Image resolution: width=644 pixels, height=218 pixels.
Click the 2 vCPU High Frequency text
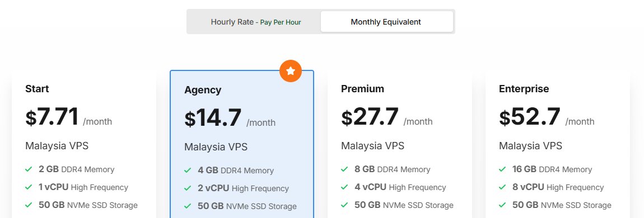point(243,188)
